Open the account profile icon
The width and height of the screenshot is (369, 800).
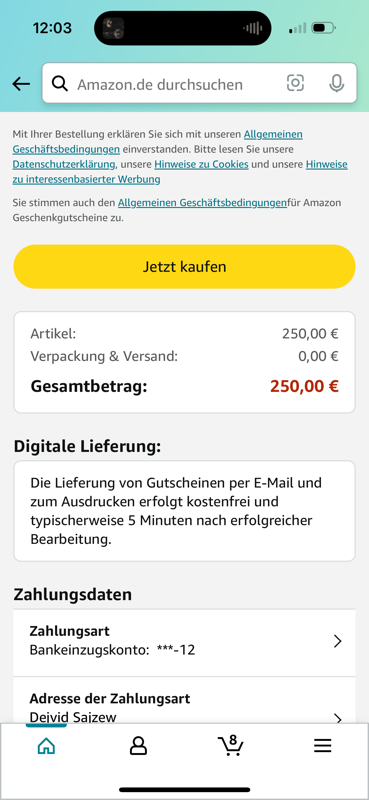[x=138, y=746]
